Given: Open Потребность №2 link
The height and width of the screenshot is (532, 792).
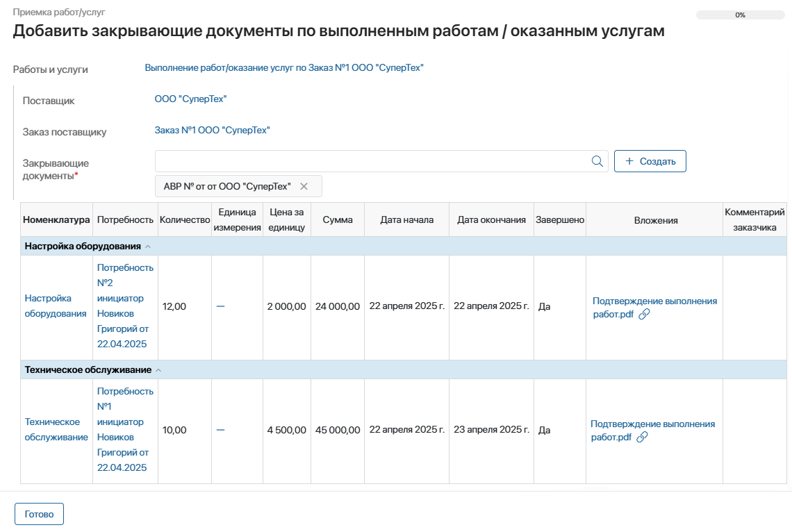Looking at the screenshot, I should pos(125,306).
